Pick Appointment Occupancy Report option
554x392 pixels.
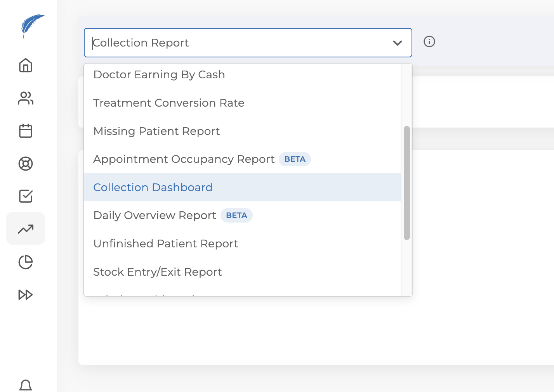(x=184, y=159)
